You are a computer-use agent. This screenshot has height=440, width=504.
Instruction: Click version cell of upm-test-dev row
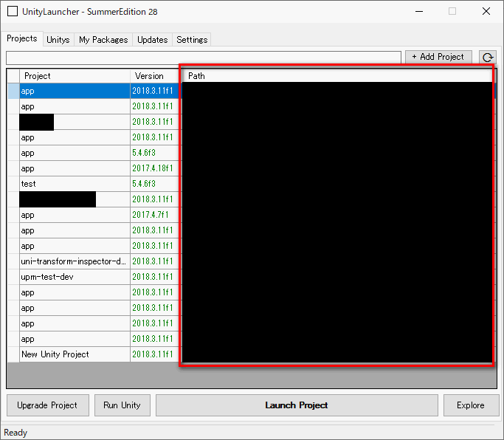[154, 277]
